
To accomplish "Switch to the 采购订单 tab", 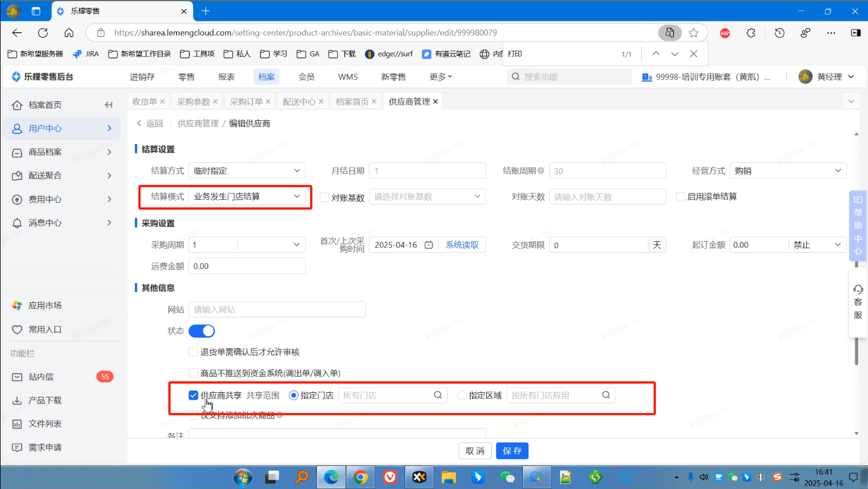I will coord(246,101).
